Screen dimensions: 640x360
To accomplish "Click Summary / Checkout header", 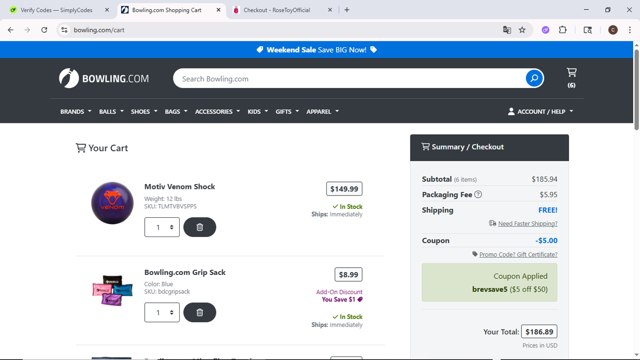I will [x=489, y=147].
